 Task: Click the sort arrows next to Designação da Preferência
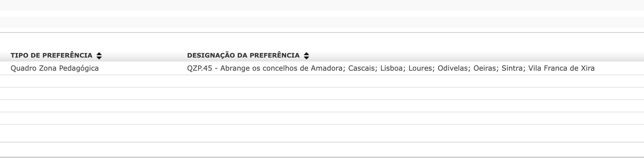click(306, 56)
